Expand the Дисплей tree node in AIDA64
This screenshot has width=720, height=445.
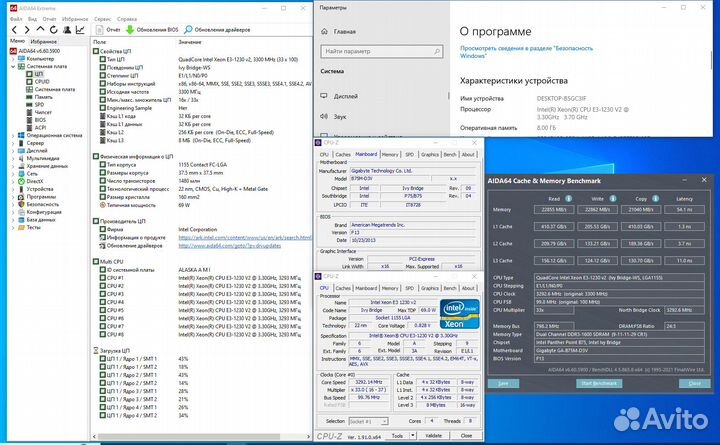(x=13, y=151)
